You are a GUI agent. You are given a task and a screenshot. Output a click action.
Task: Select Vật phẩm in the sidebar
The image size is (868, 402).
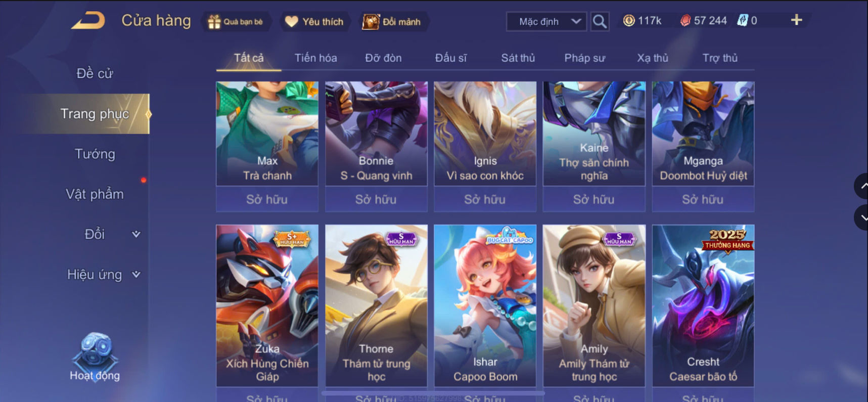pyautogui.click(x=95, y=194)
